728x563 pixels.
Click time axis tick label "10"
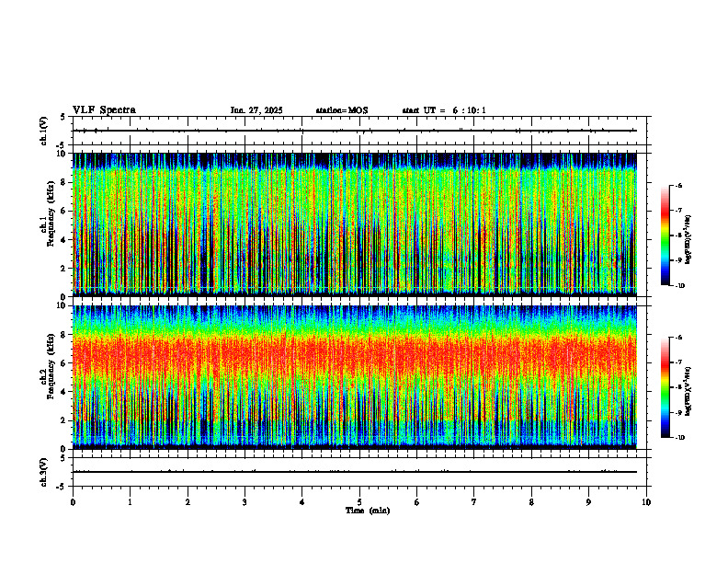point(646,502)
